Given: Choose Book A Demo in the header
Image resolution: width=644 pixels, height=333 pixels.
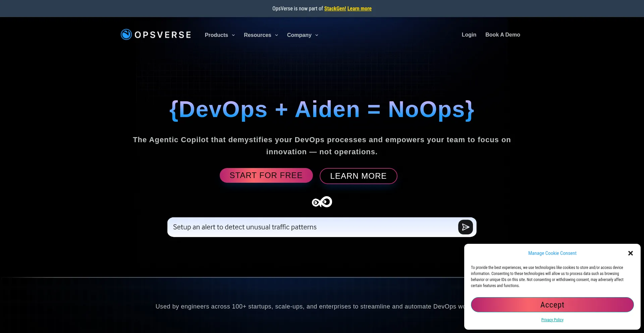Looking at the screenshot, I should [x=502, y=35].
